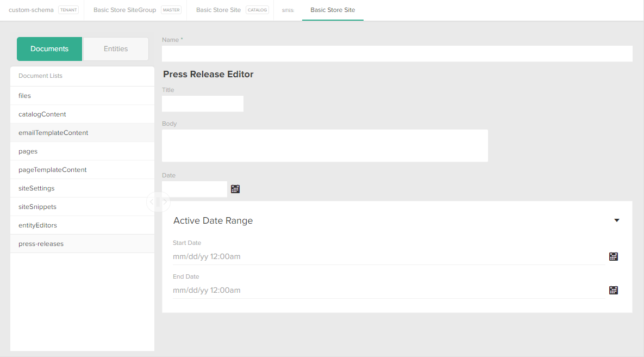Choose the siteSettings document list
Image resolution: width=644 pixels, height=357 pixels.
[x=37, y=188]
